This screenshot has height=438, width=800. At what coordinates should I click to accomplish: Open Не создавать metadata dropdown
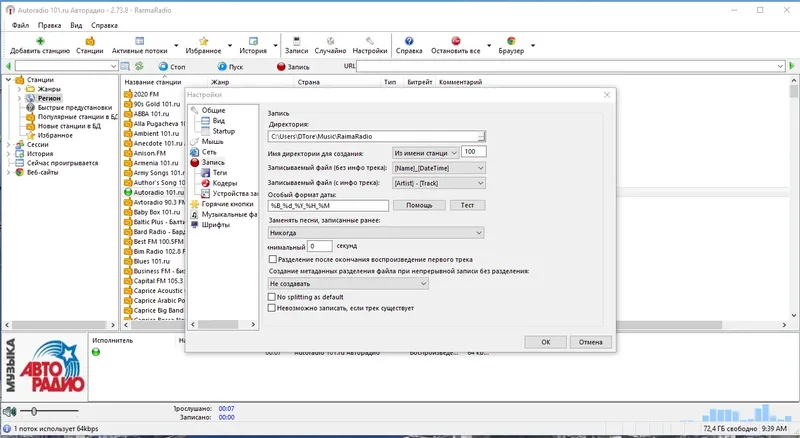click(348, 283)
